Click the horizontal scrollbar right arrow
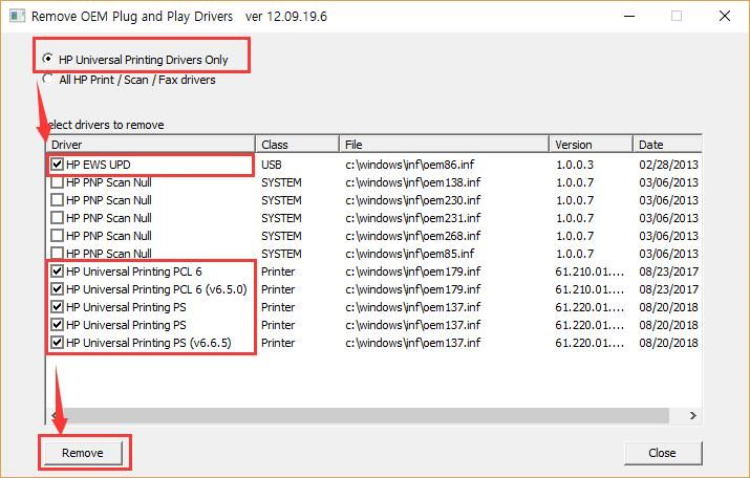This screenshot has height=478, width=750. point(693,415)
